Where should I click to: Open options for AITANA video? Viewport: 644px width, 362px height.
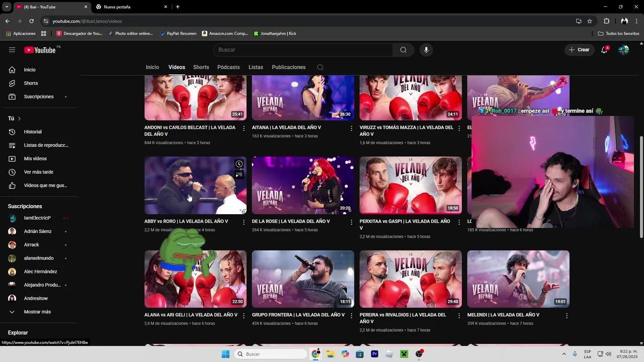coord(352,129)
